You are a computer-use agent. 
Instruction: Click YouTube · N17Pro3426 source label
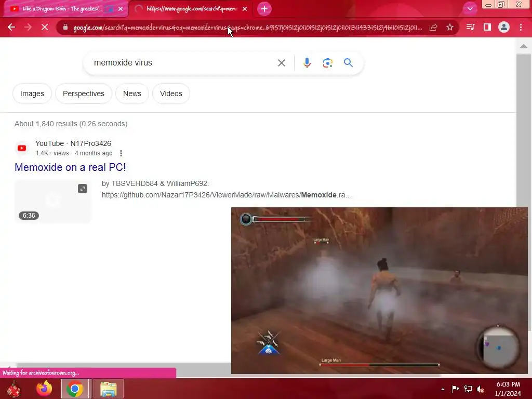pos(73,143)
